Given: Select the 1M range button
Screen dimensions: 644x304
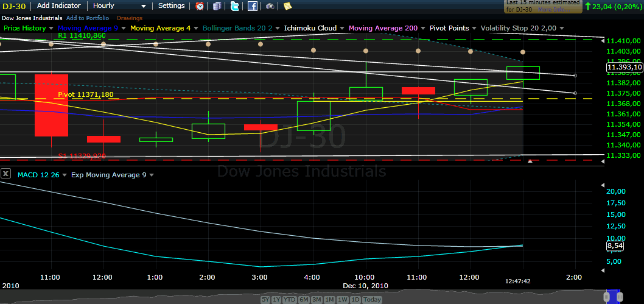Looking at the screenshot, I should click(329, 300).
